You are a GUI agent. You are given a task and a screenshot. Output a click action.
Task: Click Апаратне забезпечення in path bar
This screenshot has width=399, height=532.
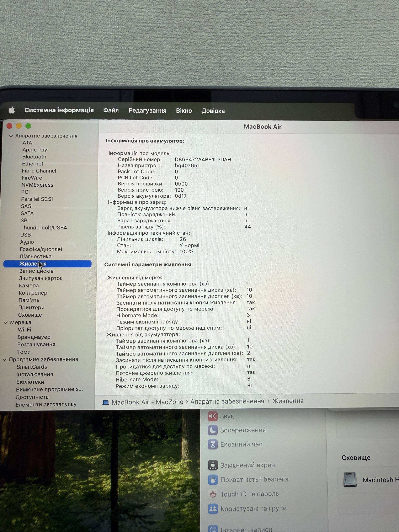227,401
